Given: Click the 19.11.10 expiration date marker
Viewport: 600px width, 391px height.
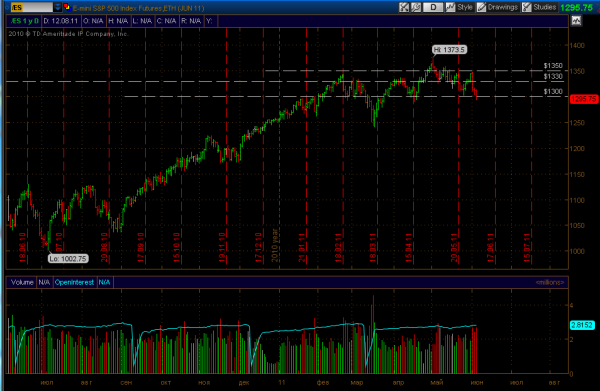Looking at the screenshot, I should tap(222, 247).
